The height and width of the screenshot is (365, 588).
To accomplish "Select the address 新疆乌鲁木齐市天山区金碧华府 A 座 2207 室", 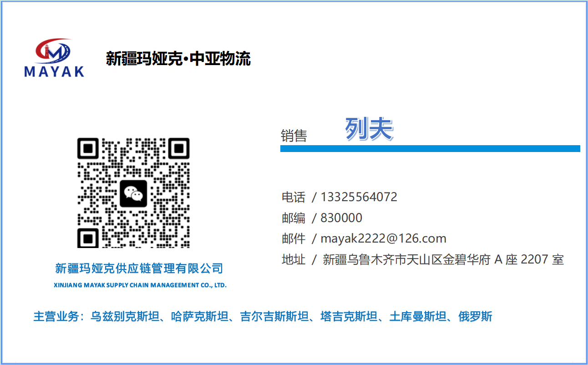I will [443, 260].
